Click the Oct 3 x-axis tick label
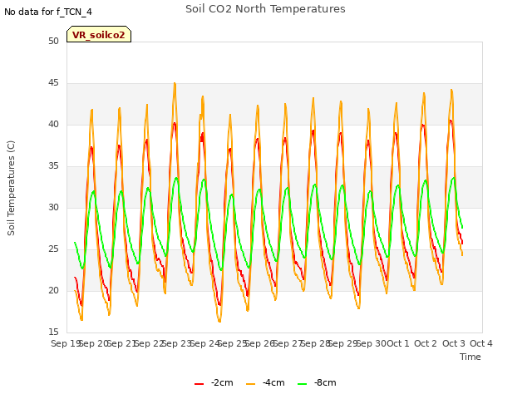 pyautogui.click(x=454, y=343)
